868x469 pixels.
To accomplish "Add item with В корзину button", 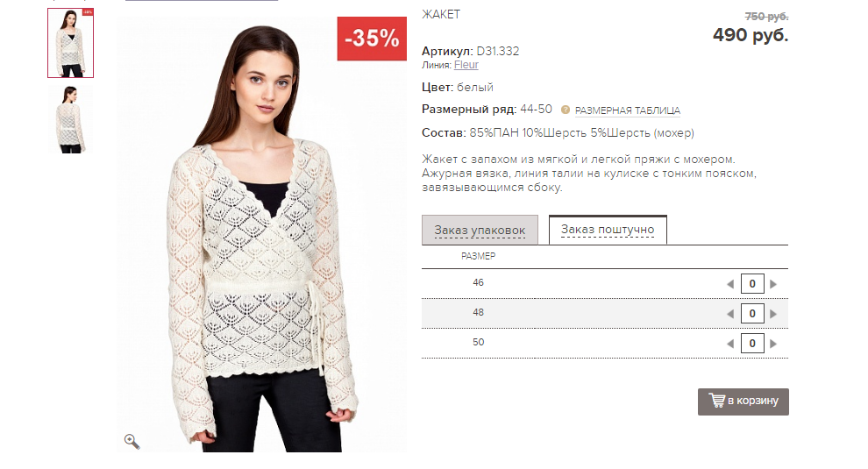I will click(743, 401).
